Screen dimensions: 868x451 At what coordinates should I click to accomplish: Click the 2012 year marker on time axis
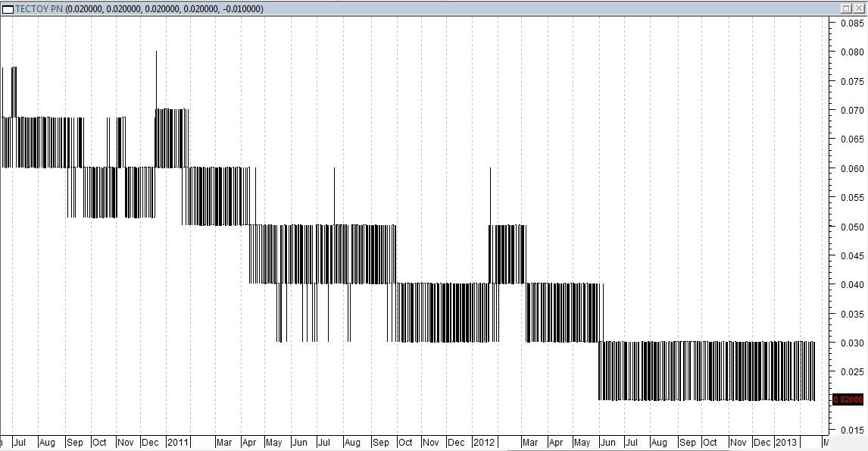pyautogui.click(x=484, y=442)
